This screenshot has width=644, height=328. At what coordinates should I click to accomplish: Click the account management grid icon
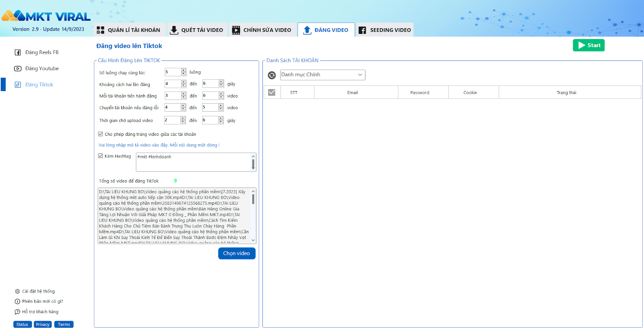101,30
